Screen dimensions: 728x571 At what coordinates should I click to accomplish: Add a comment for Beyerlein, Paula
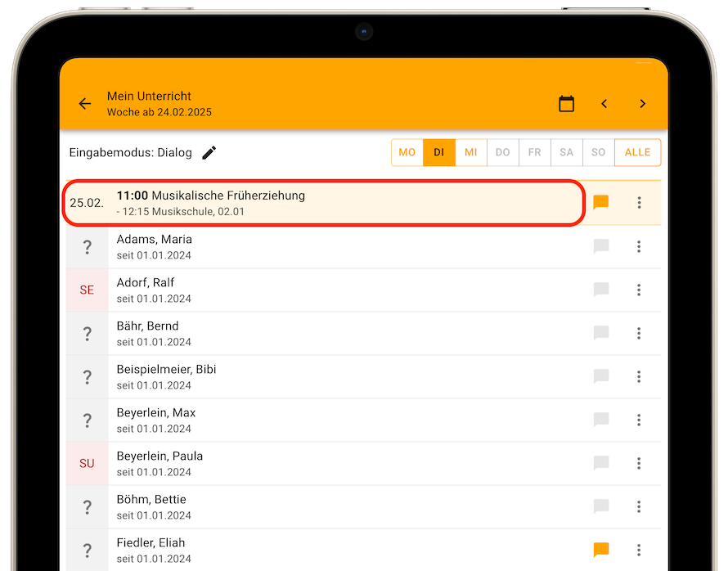point(601,462)
